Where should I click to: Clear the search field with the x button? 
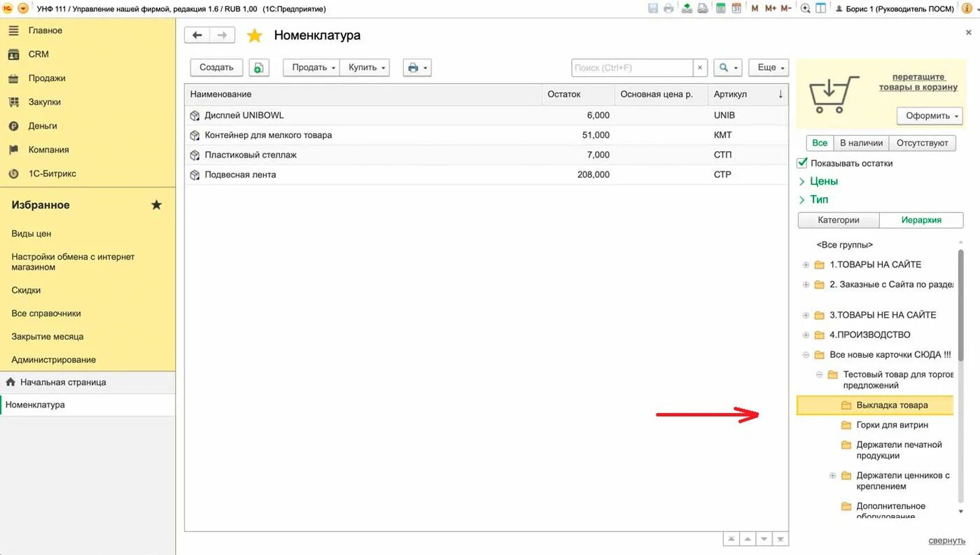tap(700, 68)
